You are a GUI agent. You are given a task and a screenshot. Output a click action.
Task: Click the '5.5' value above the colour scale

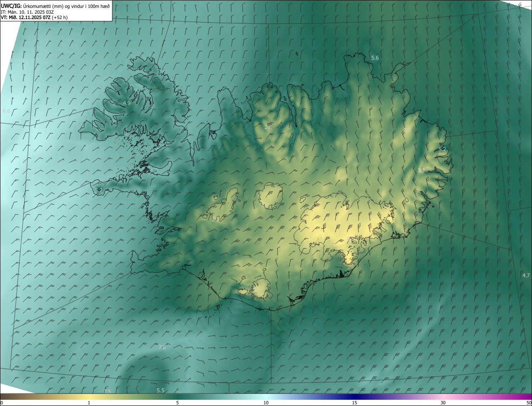pyautogui.click(x=160, y=391)
